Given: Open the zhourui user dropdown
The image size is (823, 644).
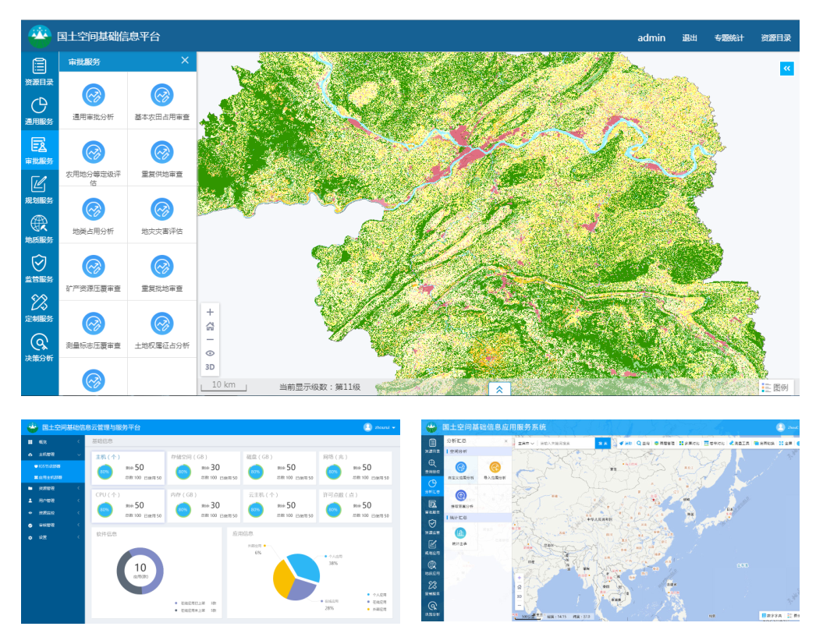Looking at the screenshot, I should click(x=381, y=427).
